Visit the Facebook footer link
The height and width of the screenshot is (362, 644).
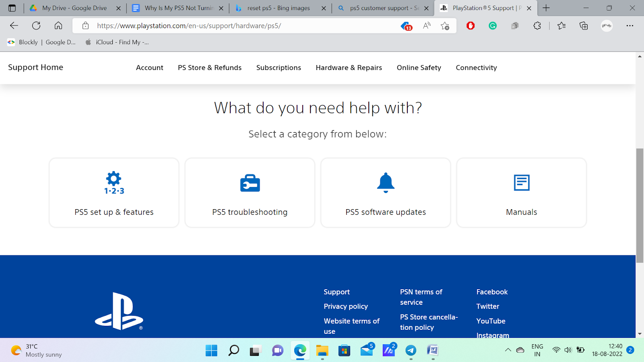[492, 292]
